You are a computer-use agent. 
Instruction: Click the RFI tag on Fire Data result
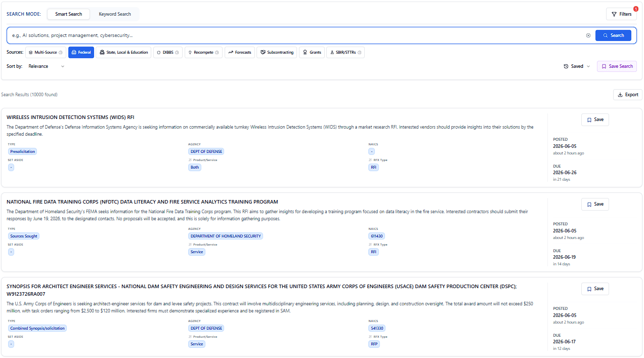373,252
